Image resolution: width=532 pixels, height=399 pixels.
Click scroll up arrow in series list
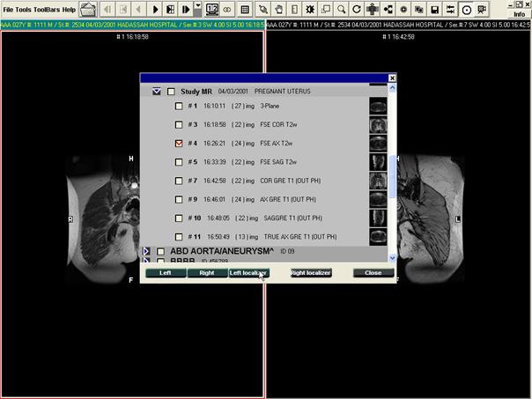pyautogui.click(x=392, y=88)
